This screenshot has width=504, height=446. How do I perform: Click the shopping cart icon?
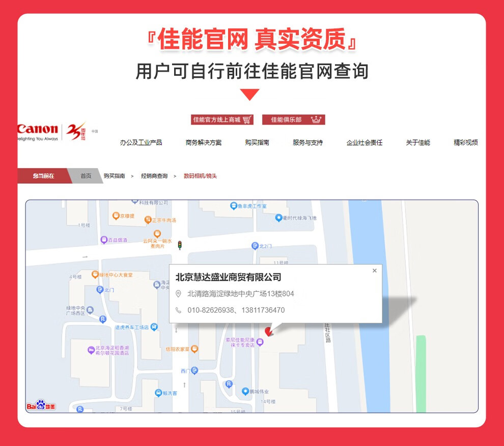[247, 120]
